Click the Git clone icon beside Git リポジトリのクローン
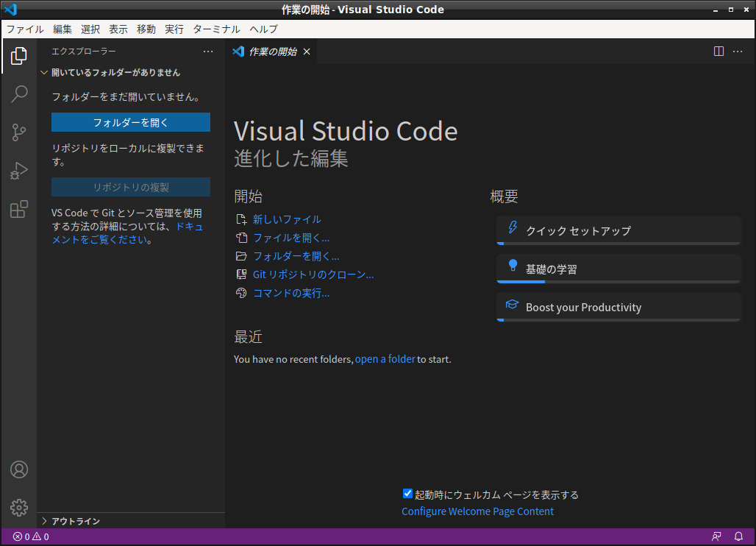756x546 pixels. (241, 274)
